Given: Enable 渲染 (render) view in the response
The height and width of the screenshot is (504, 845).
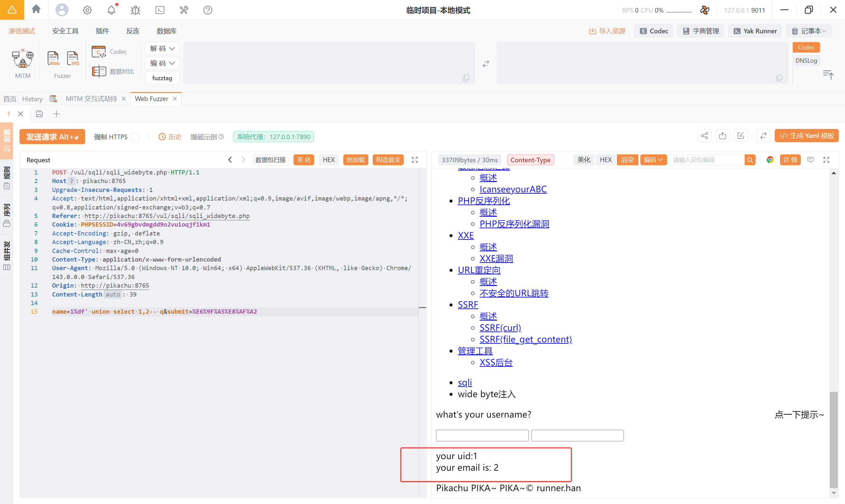Looking at the screenshot, I should click(627, 160).
